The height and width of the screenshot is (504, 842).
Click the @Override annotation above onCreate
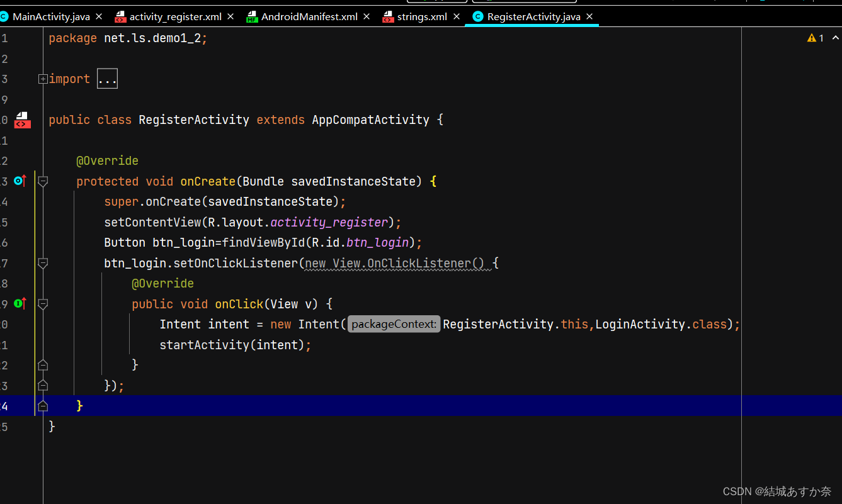(107, 161)
